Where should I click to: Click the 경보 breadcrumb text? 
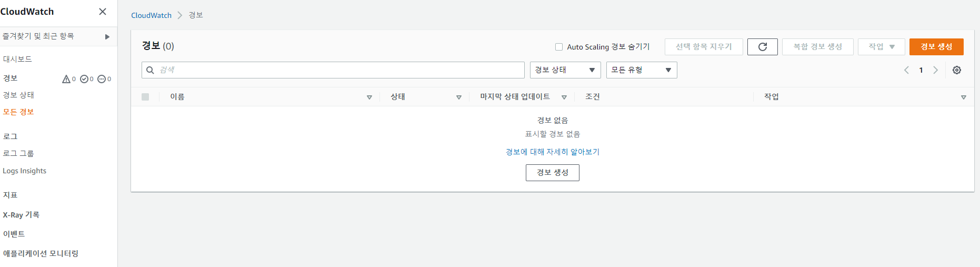point(196,15)
